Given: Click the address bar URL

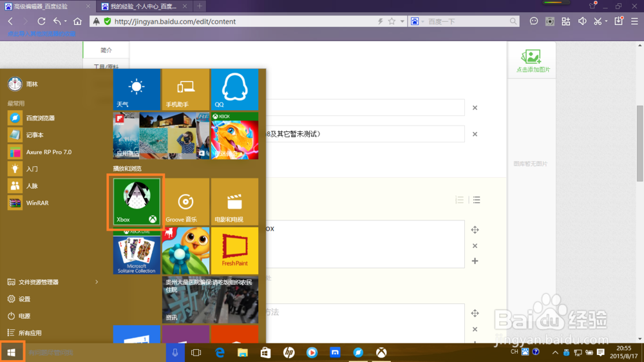Looking at the screenshot, I should [175, 21].
